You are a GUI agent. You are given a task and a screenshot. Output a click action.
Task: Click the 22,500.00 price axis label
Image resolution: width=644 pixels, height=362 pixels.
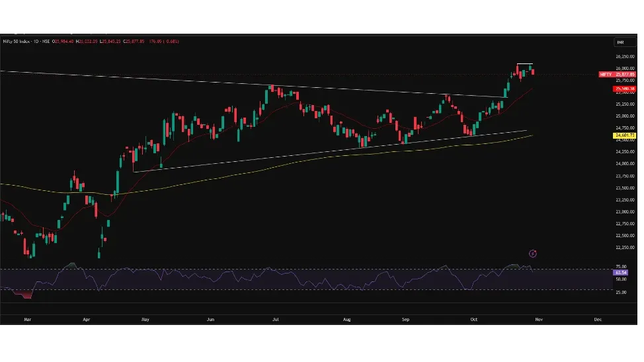pyautogui.click(x=625, y=236)
